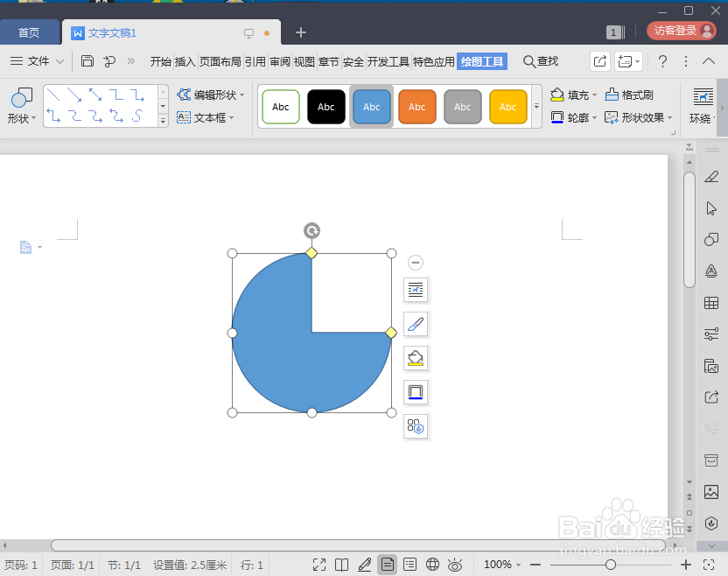Screen dimensions: 728x576
Task: Expand the double chevron quick access overflow
Action: pyautogui.click(x=131, y=61)
